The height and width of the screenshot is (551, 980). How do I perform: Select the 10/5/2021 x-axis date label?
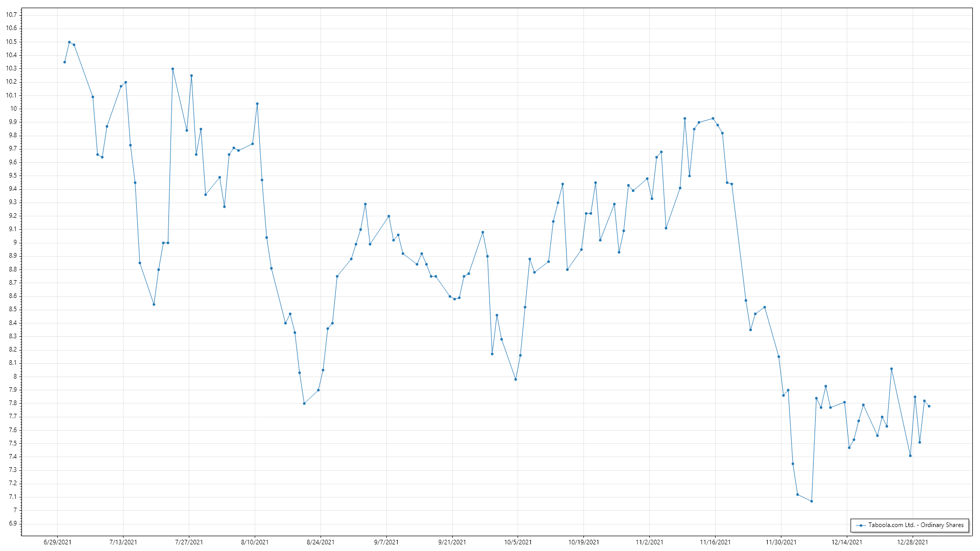518,542
